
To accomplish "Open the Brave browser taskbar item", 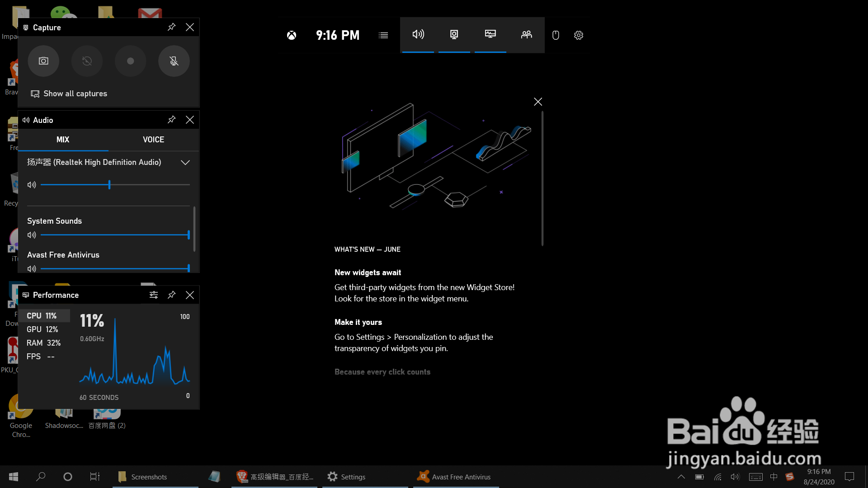I will (275, 477).
